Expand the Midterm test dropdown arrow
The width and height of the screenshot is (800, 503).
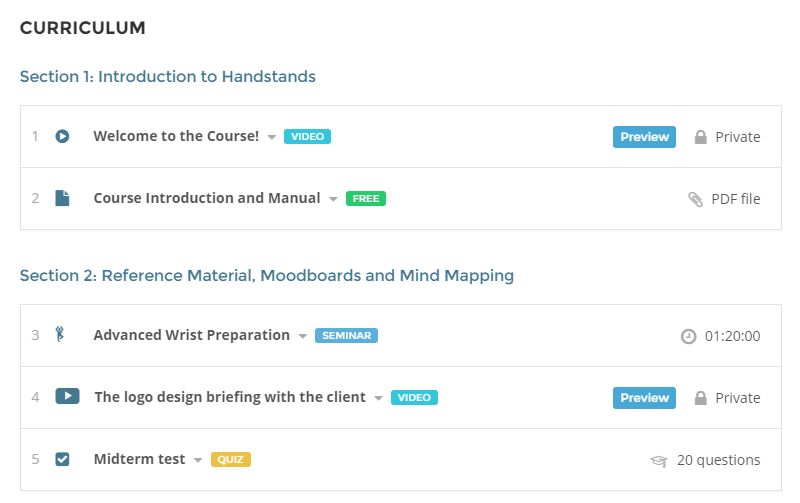click(x=197, y=460)
